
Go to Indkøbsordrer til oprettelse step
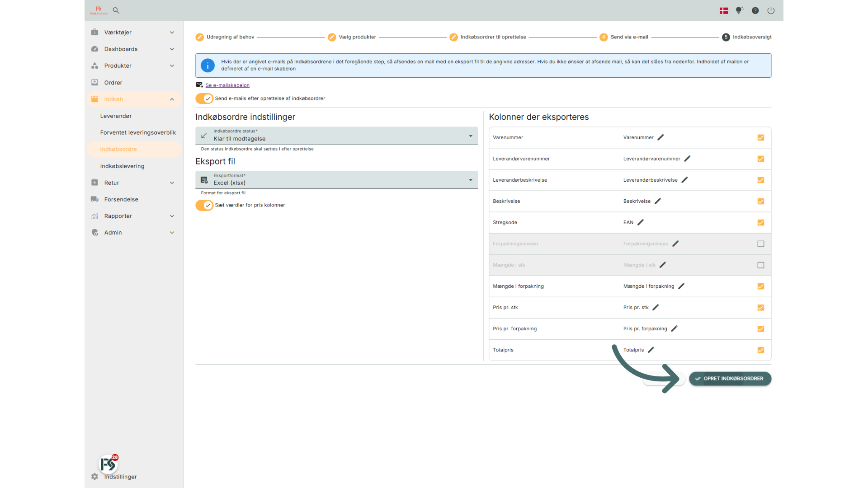(x=488, y=37)
